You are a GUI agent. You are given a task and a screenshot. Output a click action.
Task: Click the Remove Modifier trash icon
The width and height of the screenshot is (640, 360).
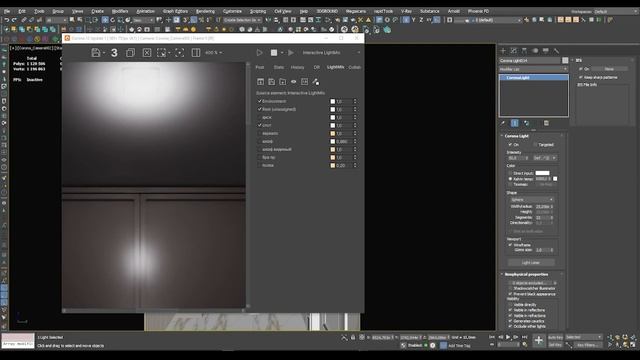[x=546, y=123]
